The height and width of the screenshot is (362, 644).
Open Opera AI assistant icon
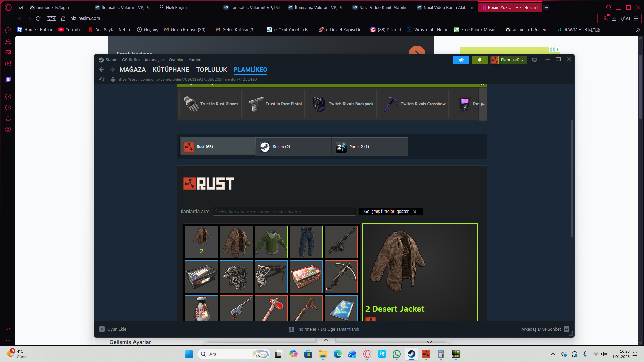(625, 19)
